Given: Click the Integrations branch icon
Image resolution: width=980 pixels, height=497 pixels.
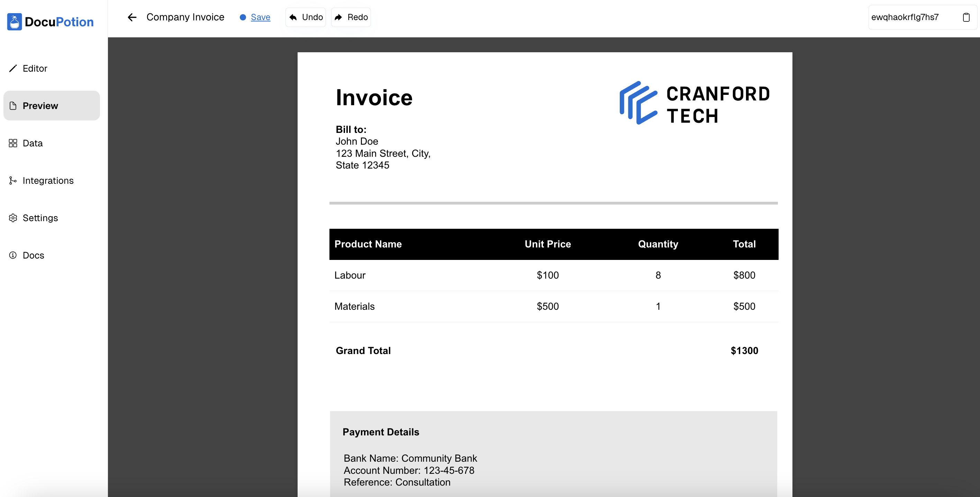Looking at the screenshot, I should 13,180.
